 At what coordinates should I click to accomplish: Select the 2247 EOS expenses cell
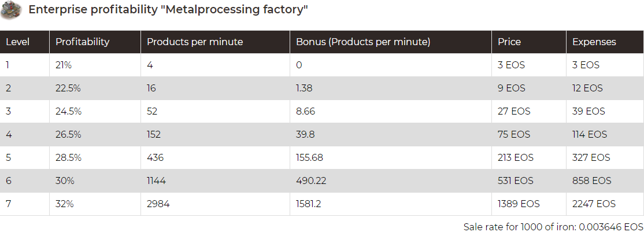click(x=605, y=204)
